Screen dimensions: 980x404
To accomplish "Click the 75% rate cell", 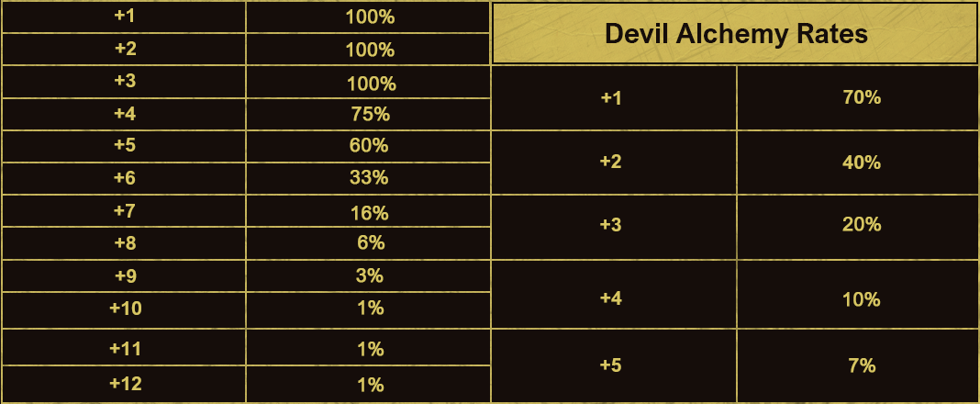I will [x=369, y=115].
